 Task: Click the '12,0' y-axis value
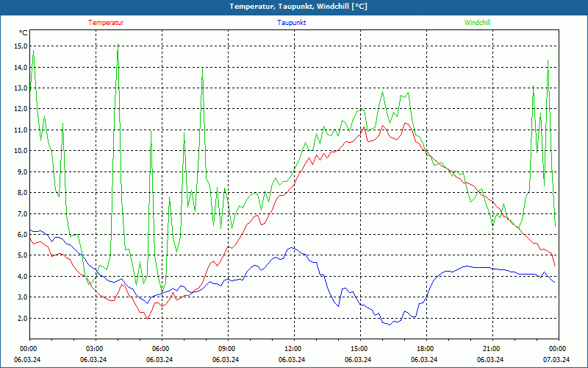[x=21, y=109]
